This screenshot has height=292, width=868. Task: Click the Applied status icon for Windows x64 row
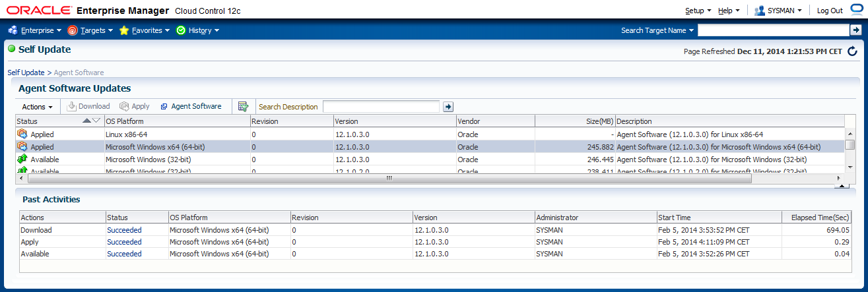[22, 146]
